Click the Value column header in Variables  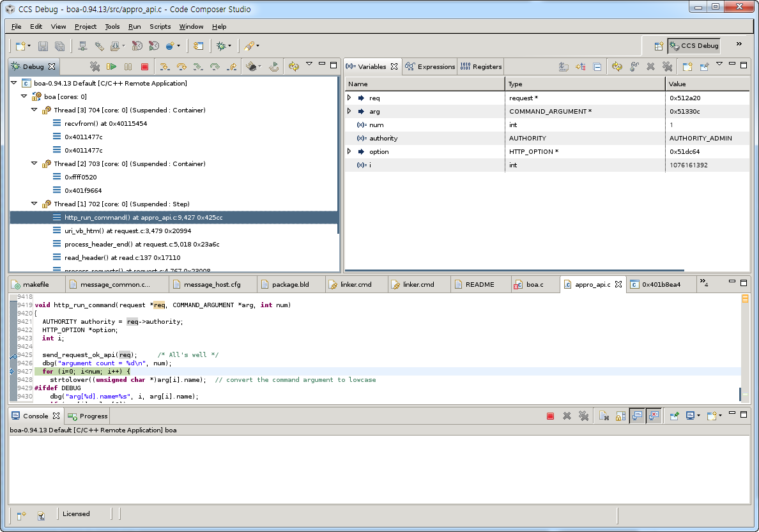point(707,84)
